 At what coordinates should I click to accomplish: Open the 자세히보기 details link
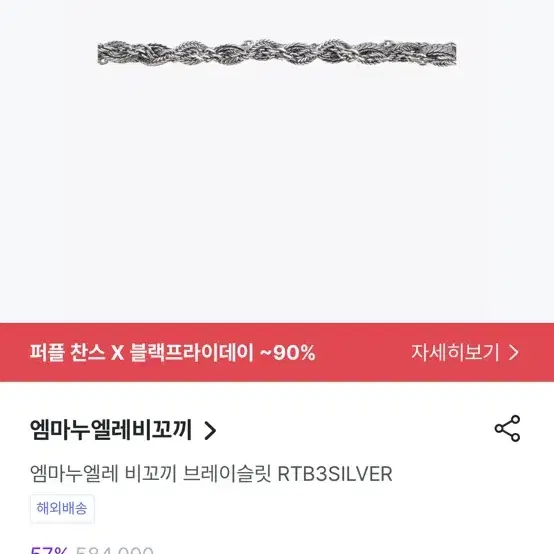point(465,352)
